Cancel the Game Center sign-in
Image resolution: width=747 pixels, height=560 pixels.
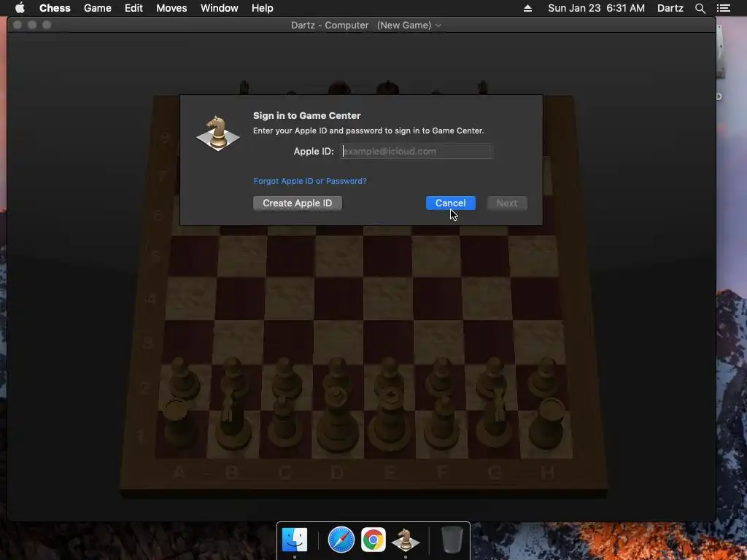tap(450, 203)
